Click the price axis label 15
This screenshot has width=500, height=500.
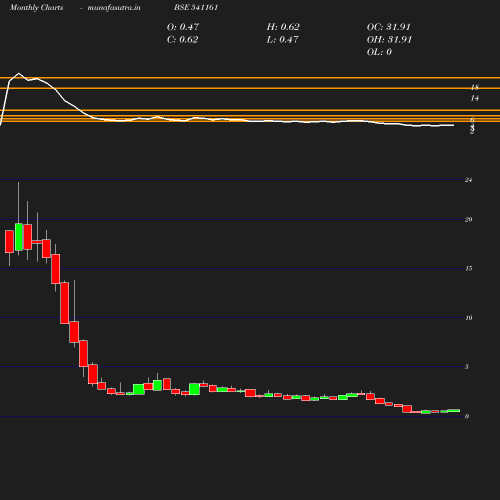468,268
